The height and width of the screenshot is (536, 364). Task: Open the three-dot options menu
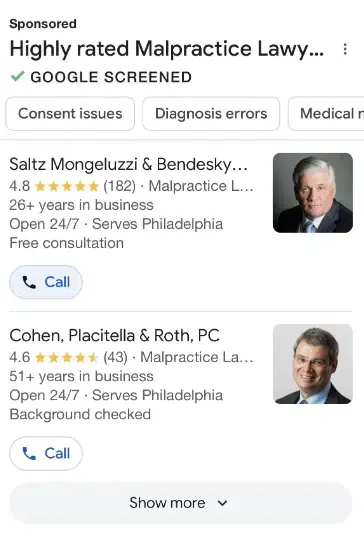tap(345, 49)
